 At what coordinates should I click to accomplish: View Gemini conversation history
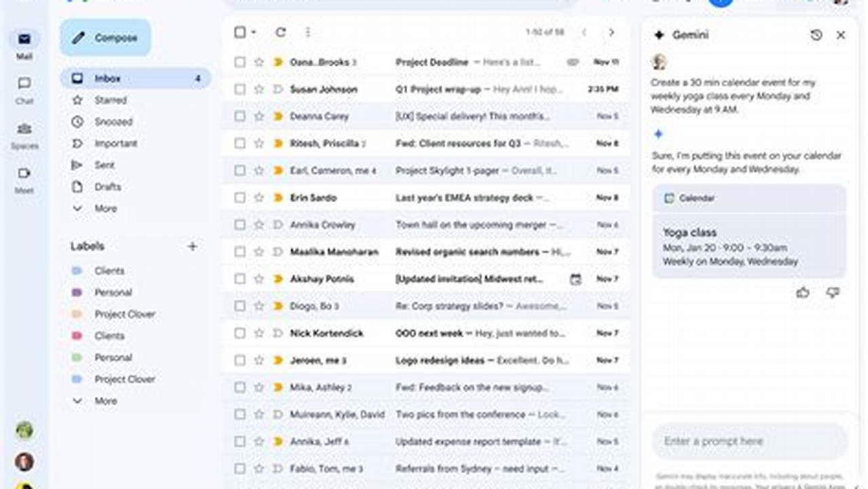tap(816, 35)
